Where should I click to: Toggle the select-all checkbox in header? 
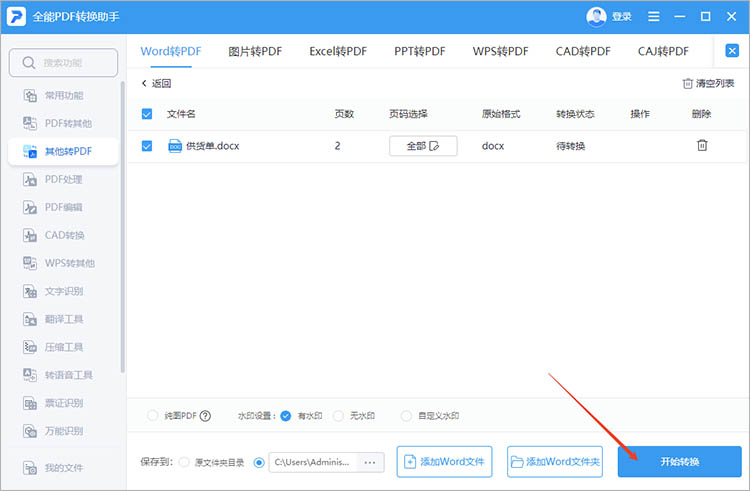147,114
